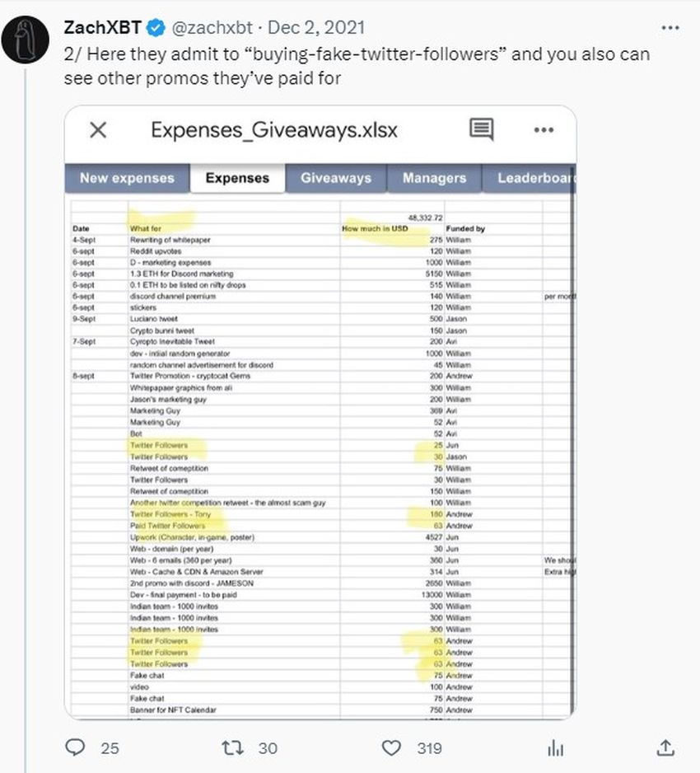Open the Giveaways sheet tab
The height and width of the screenshot is (773, 700).
click(x=335, y=178)
